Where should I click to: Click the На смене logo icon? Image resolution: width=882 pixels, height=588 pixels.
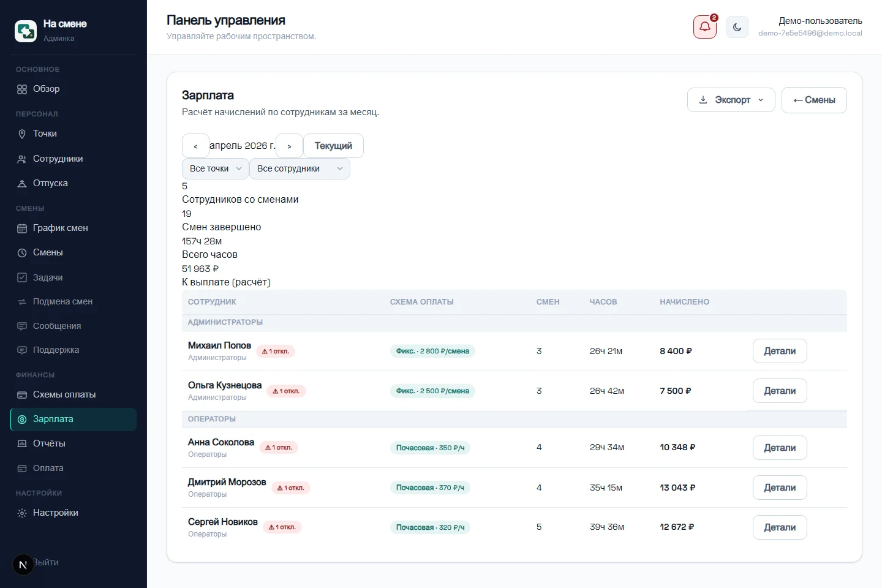[x=26, y=31]
